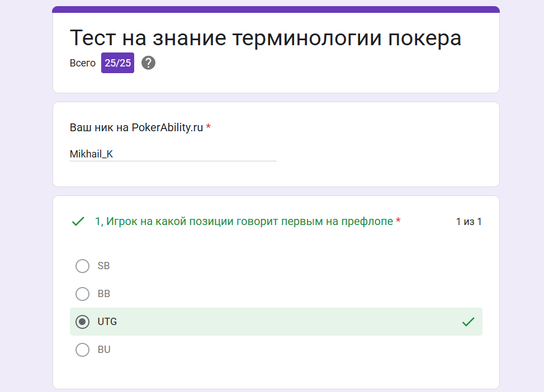Screen dimensions: 544x392
Task: Click the question text about префлоп position
Action: tap(244, 222)
